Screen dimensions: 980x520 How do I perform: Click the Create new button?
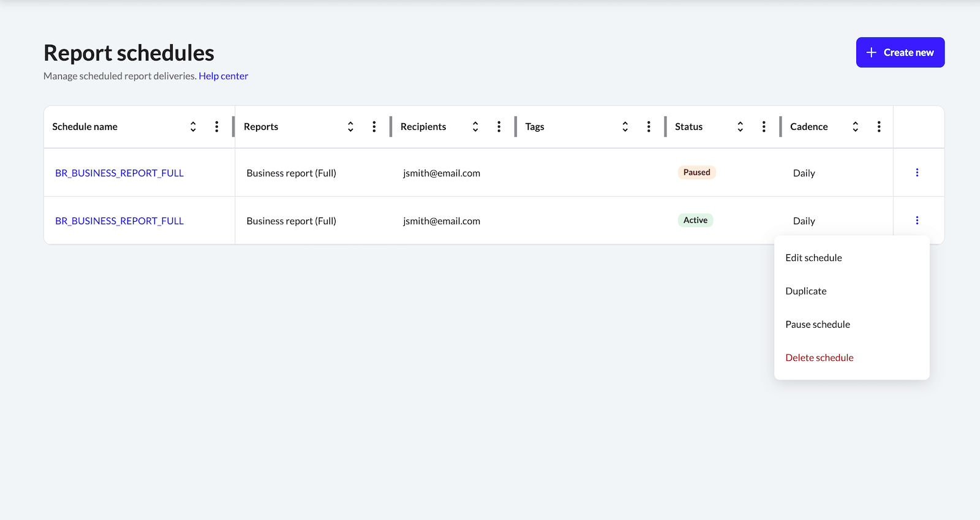[900, 53]
